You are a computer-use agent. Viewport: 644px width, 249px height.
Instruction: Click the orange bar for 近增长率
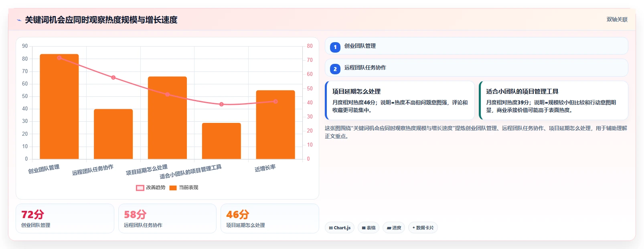[x=275, y=124]
